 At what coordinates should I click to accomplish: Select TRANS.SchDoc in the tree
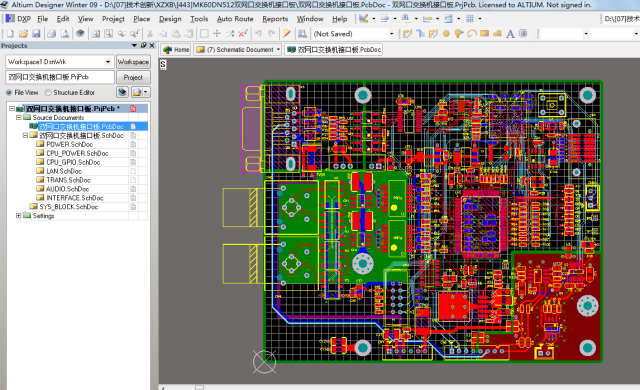point(68,180)
